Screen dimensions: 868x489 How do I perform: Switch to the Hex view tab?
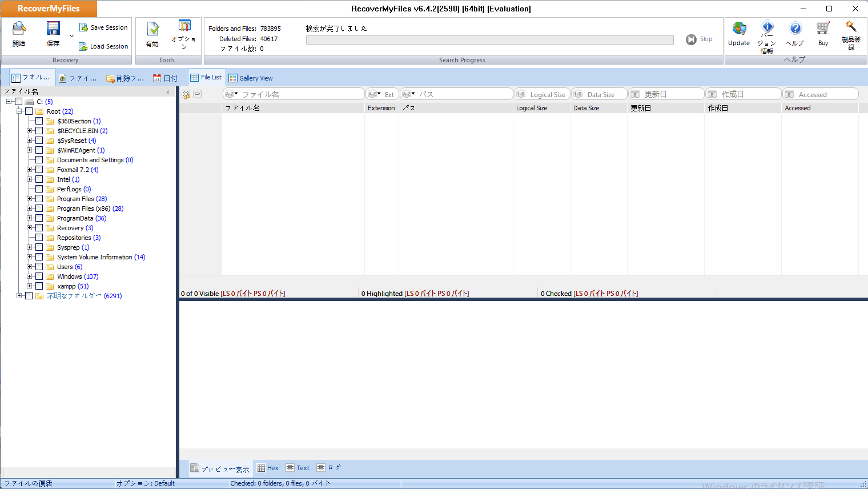[268, 467]
